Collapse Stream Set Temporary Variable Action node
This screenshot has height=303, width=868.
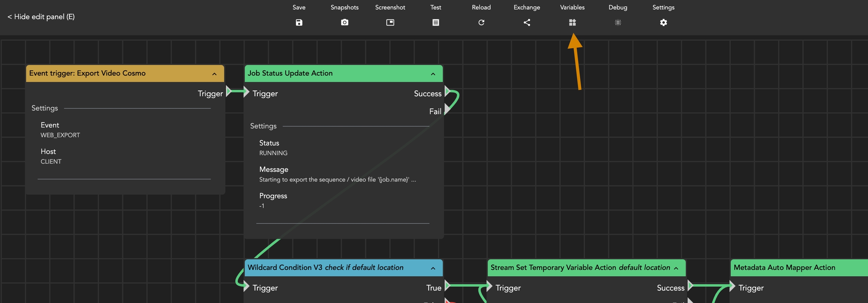pos(676,268)
